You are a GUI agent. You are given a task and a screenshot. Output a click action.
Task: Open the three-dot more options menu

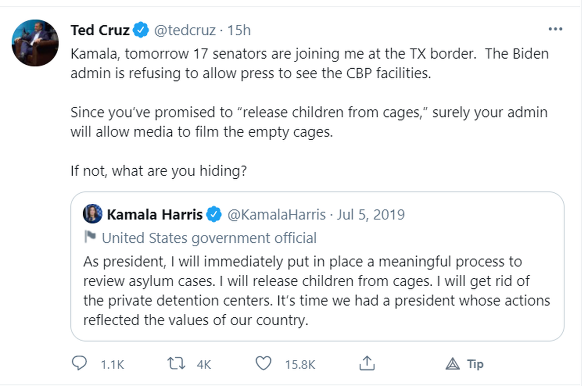coord(555,29)
